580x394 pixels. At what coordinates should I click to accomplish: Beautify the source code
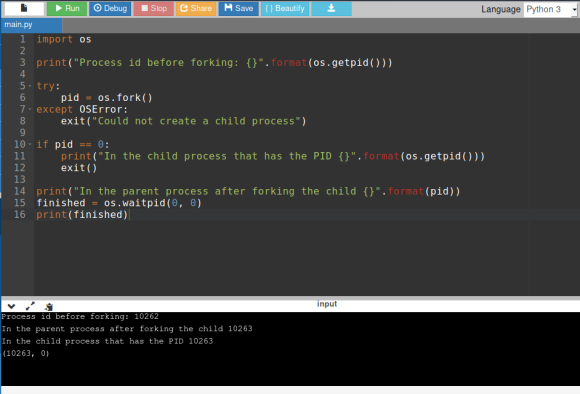(284, 8)
